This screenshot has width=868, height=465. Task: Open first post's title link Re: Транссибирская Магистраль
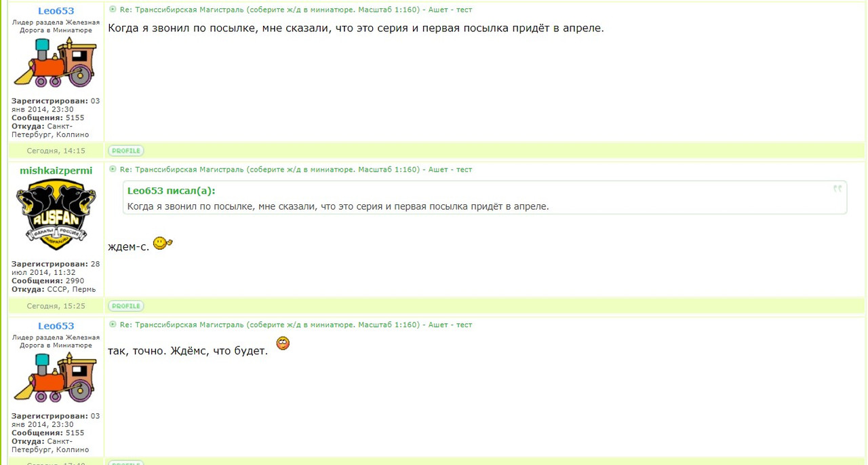coord(296,10)
